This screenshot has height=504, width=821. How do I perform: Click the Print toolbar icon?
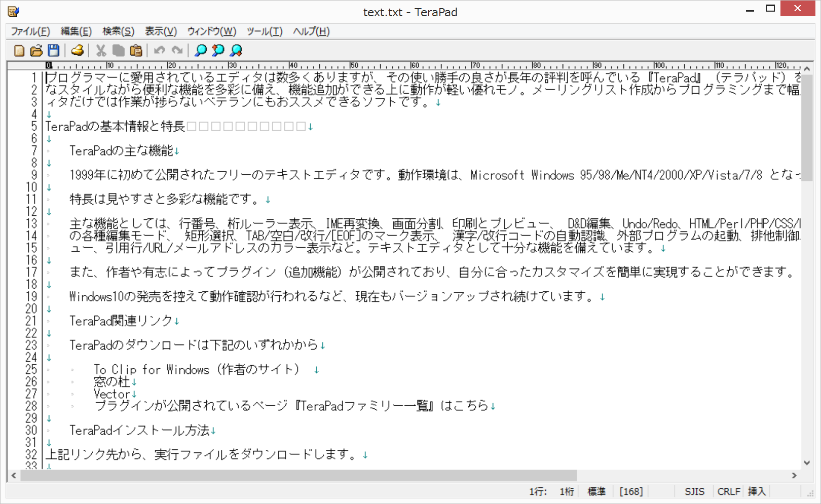pos(77,50)
